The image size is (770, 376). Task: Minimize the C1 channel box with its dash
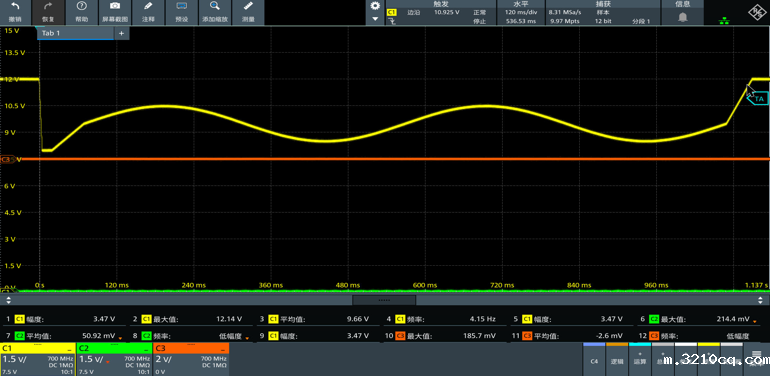(x=70, y=349)
